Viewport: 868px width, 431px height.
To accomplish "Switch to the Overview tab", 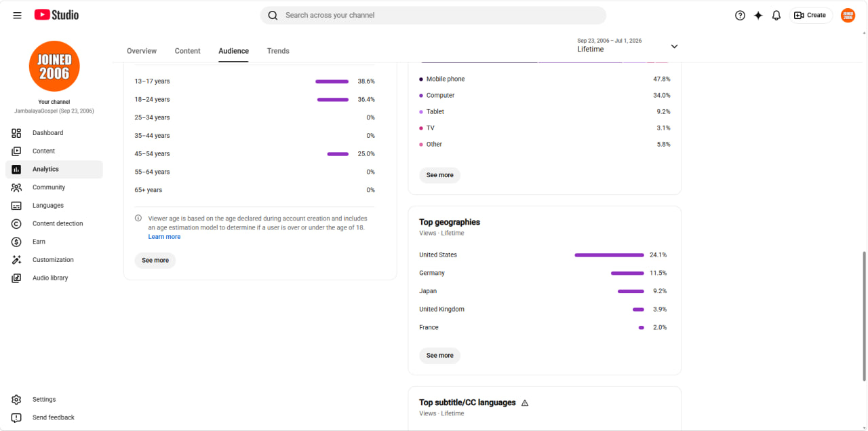I will click(x=142, y=51).
